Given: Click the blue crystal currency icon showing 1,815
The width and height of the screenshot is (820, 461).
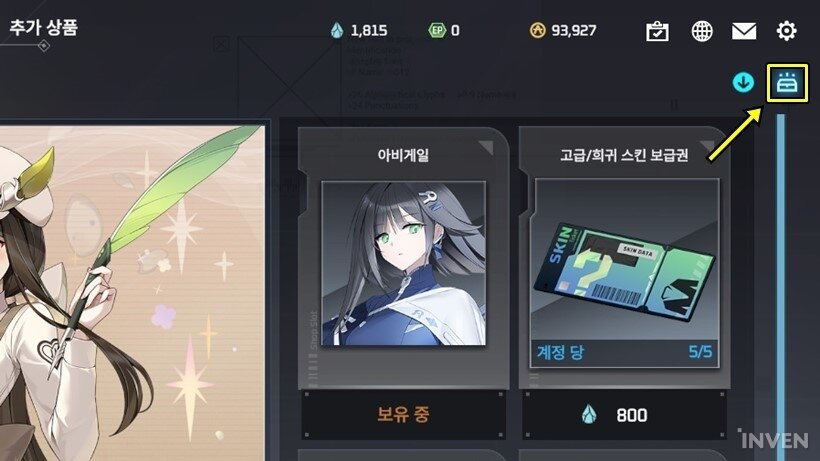Looking at the screenshot, I should [337, 30].
